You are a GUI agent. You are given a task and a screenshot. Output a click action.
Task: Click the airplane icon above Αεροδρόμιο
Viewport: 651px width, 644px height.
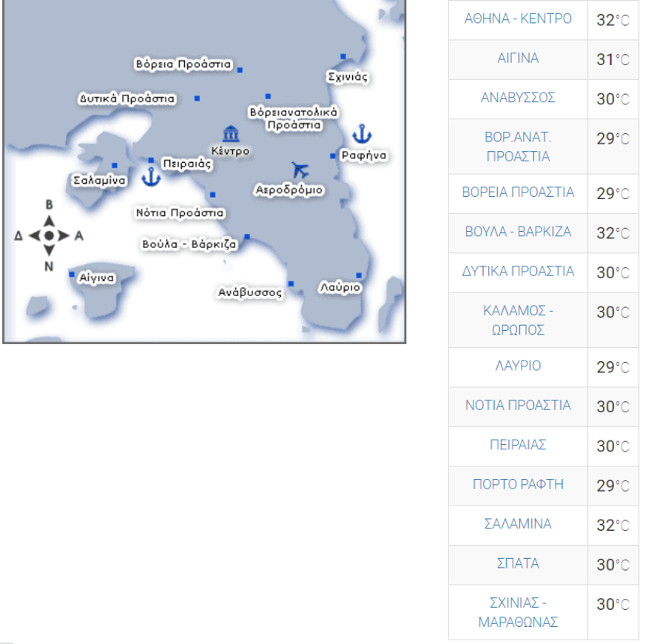[300, 170]
